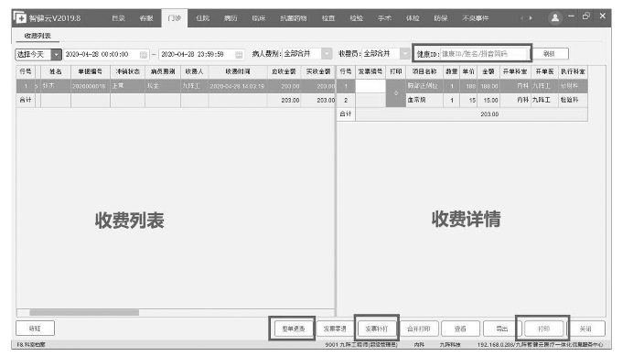
Task: Click the horizontal scrollbar of fee list
Action: click(x=84, y=312)
